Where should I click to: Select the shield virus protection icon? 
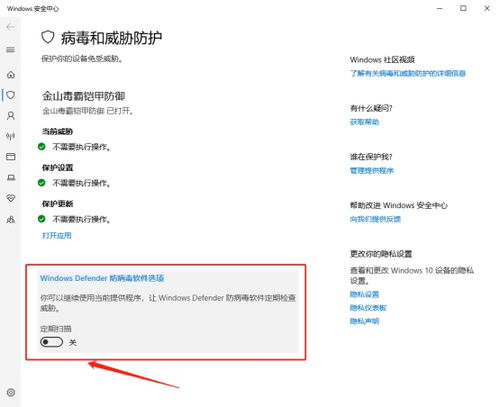(11, 95)
